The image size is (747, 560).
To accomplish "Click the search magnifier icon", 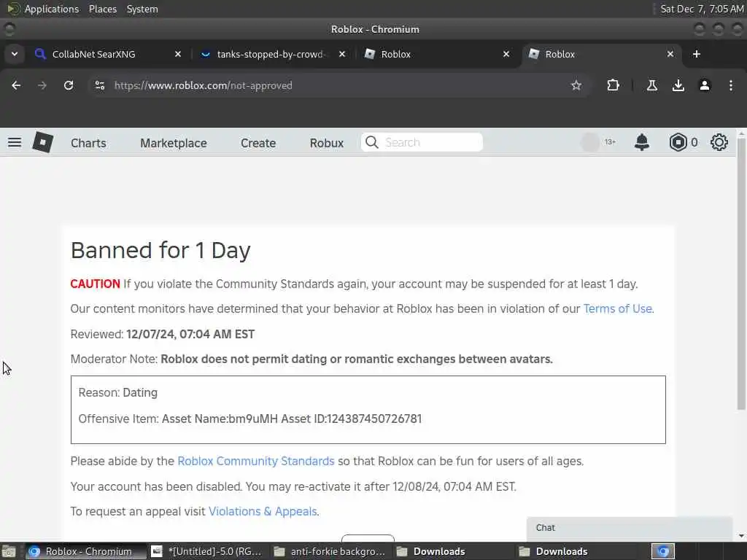I will (x=371, y=142).
